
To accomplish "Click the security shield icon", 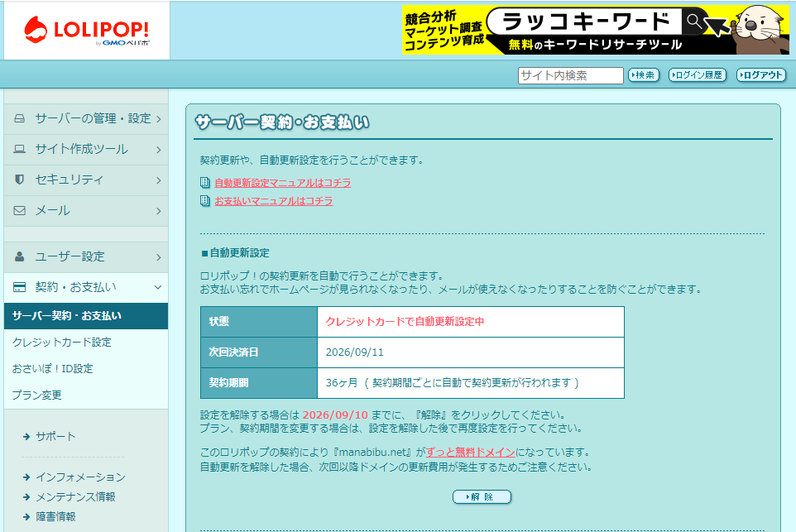I will coord(20,180).
